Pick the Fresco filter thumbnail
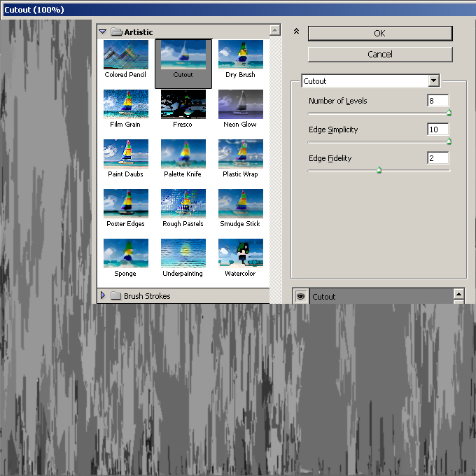 coord(183,105)
